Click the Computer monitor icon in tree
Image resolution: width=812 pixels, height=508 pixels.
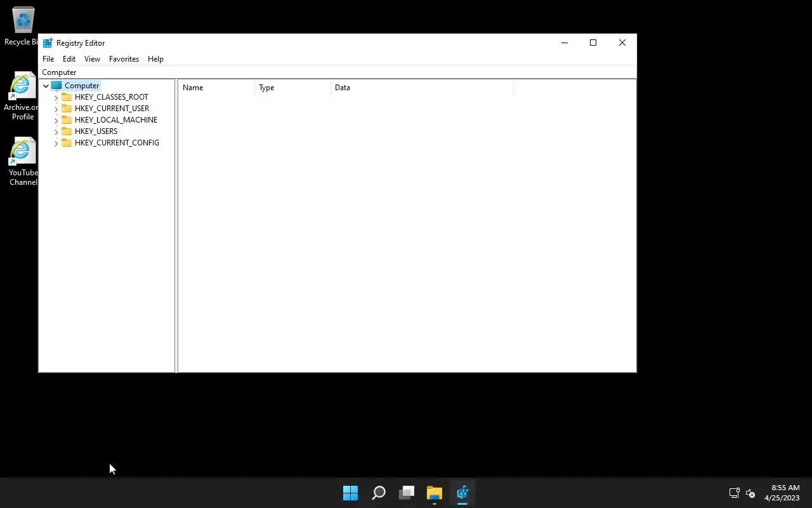click(56, 86)
